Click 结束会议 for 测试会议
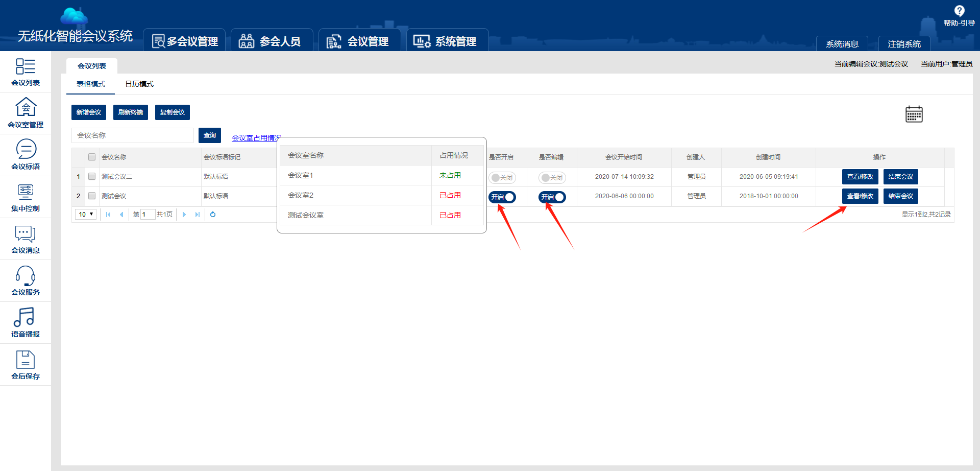The image size is (980, 471). (x=901, y=196)
